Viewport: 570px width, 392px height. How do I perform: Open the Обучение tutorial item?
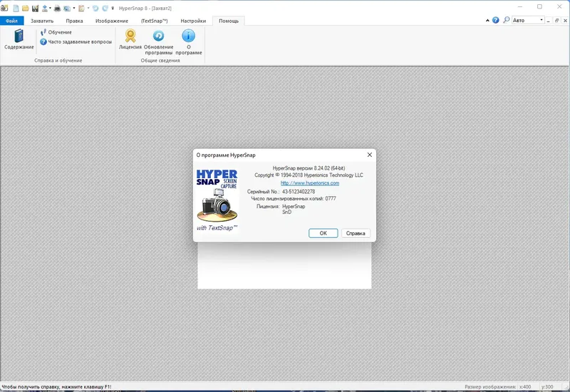pos(56,32)
